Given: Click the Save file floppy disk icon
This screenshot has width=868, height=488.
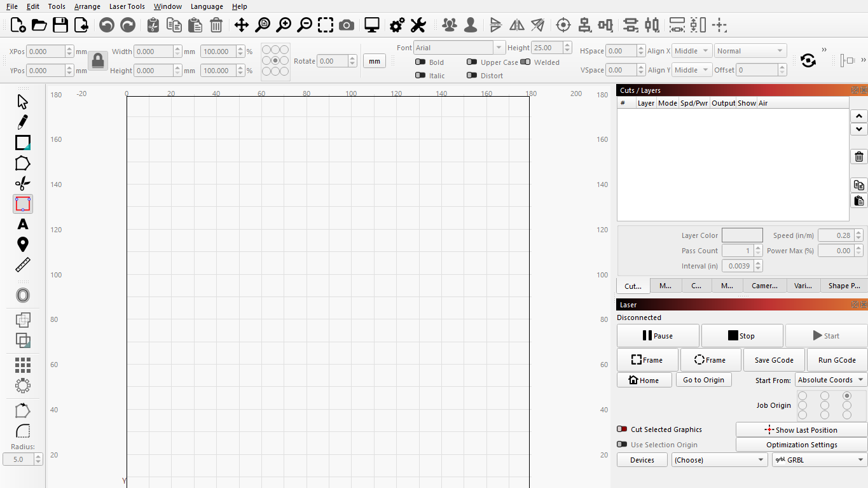Looking at the screenshot, I should 60,25.
